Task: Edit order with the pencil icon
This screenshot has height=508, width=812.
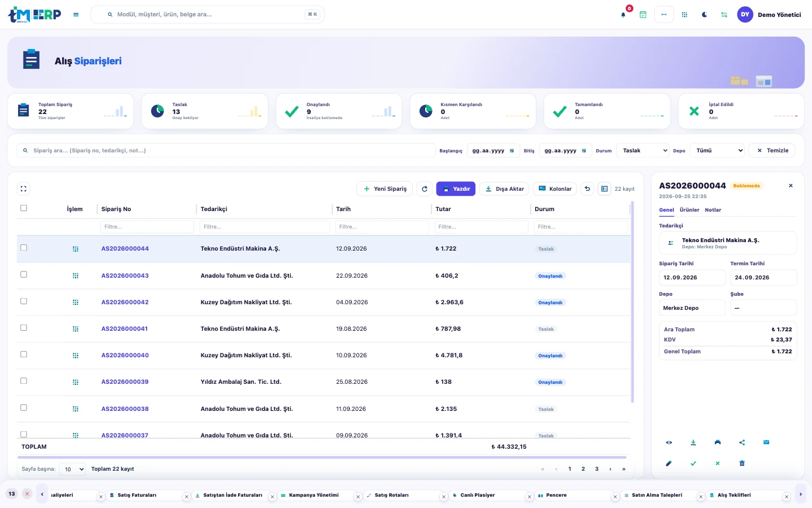Action: pos(669,463)
